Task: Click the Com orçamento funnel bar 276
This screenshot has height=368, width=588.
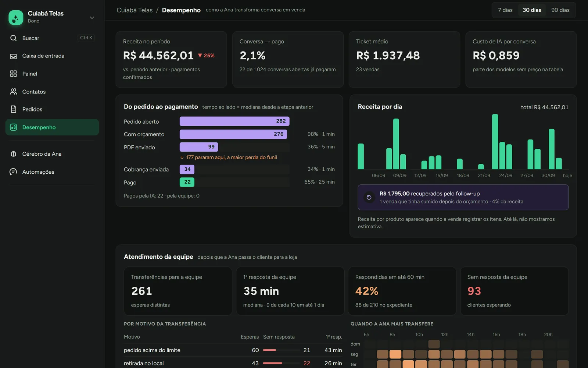Action: [x=233, y=134]
